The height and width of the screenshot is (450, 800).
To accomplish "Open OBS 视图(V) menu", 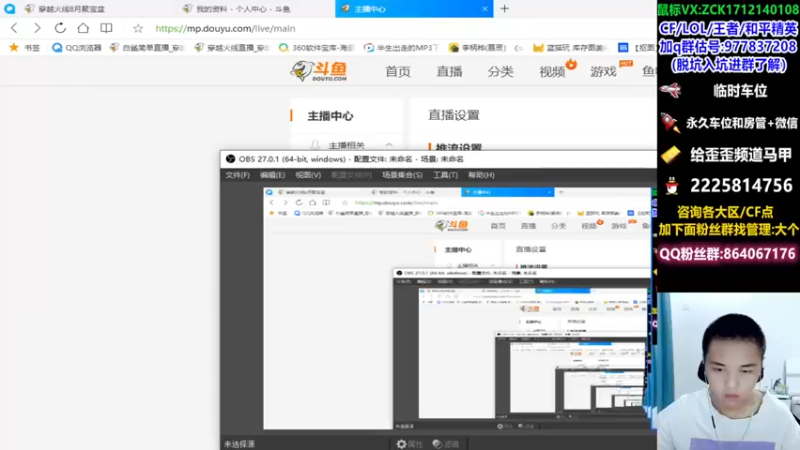I will [x=308, y=175].
